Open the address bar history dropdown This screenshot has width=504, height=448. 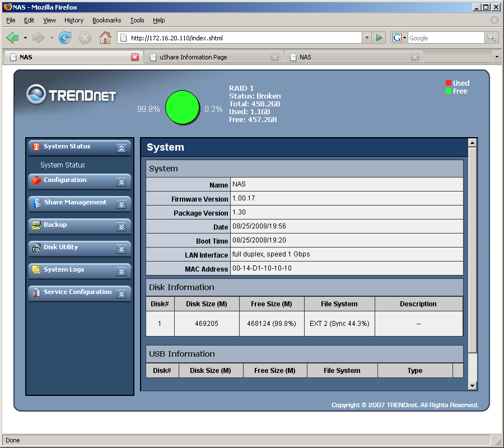(367, 38)
